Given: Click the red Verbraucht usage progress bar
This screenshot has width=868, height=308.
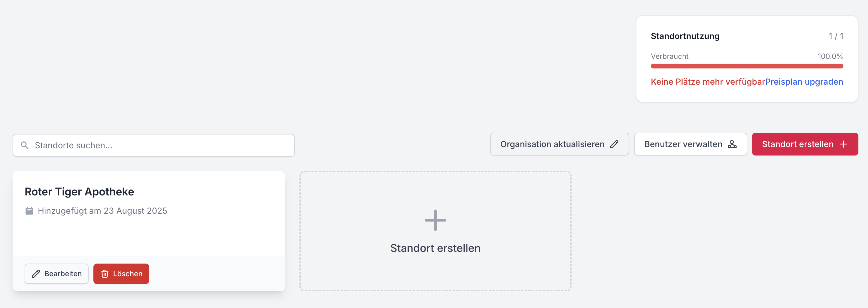Looking at the screenshot, I should point(747,66).
